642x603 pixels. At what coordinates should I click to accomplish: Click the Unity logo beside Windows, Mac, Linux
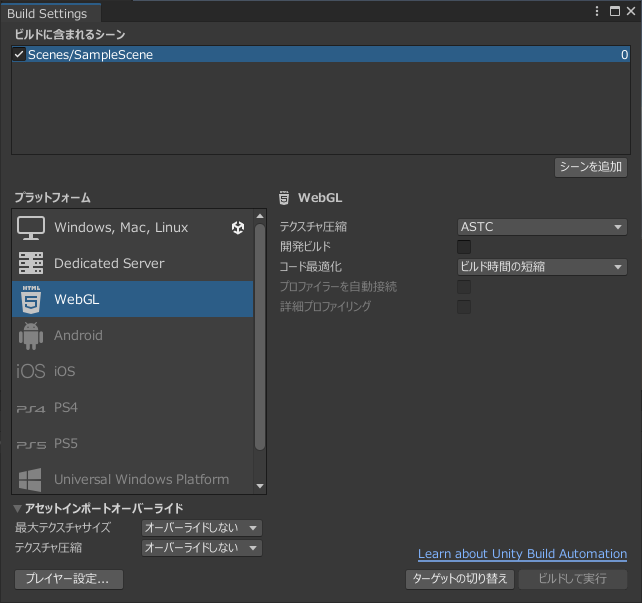click(x=238, y=228)
